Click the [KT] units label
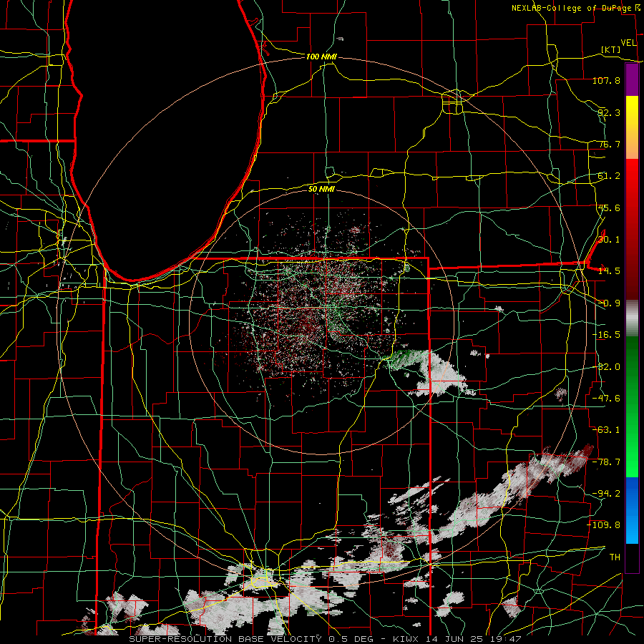The height and width of the screenshot is (644, 644). 611,49
